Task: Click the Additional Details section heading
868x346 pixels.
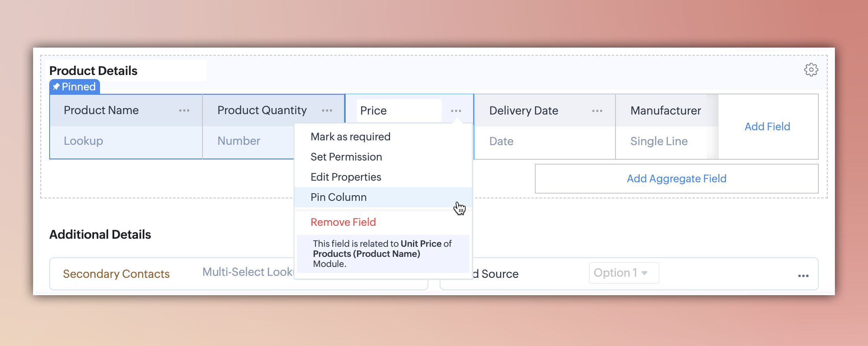Action: pos(100,235)
